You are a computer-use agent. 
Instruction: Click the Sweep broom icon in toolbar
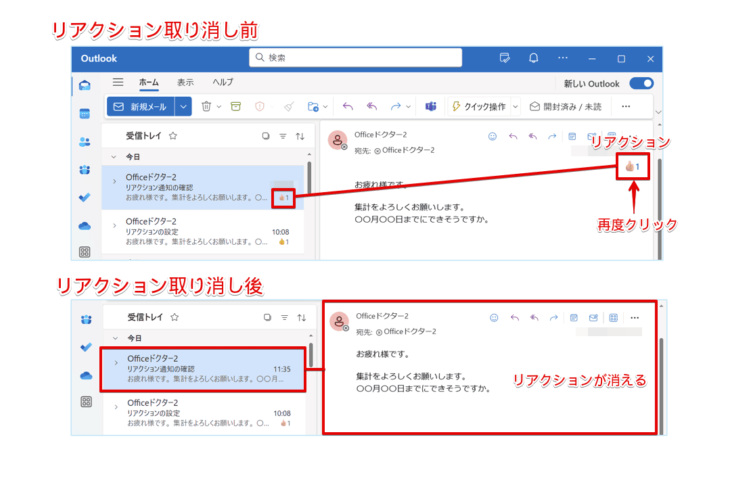288,106
